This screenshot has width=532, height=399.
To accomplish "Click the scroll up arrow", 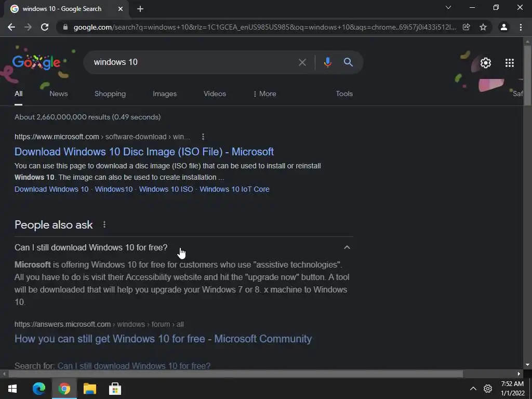I will pyautogui.click(x=527, y=42).
